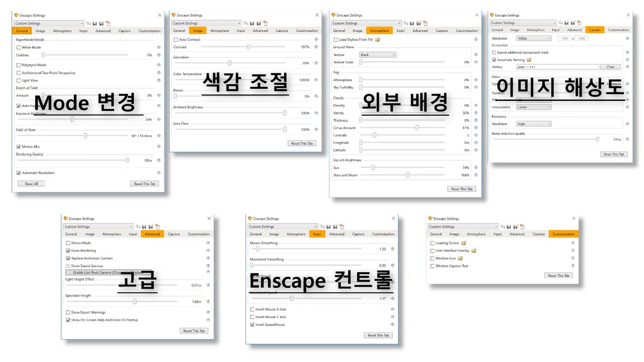Screen dimensions: 644x362
Task: Check Export additional background mask
Action: (494, 52)
